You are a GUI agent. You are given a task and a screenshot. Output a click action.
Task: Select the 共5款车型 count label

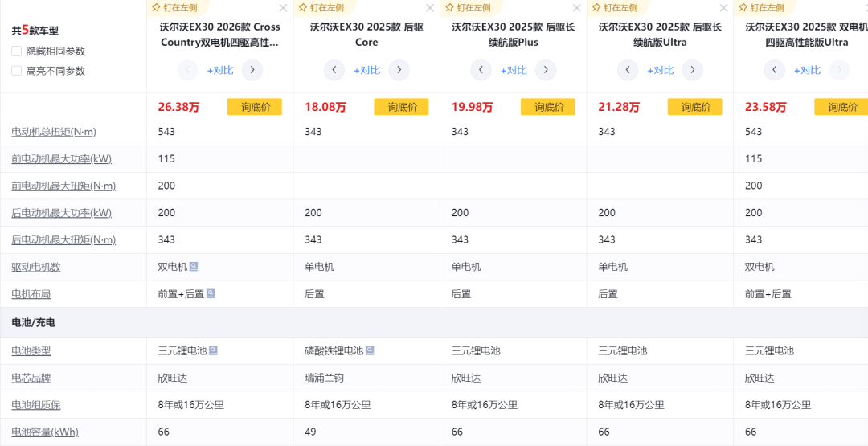coord(35,31)
